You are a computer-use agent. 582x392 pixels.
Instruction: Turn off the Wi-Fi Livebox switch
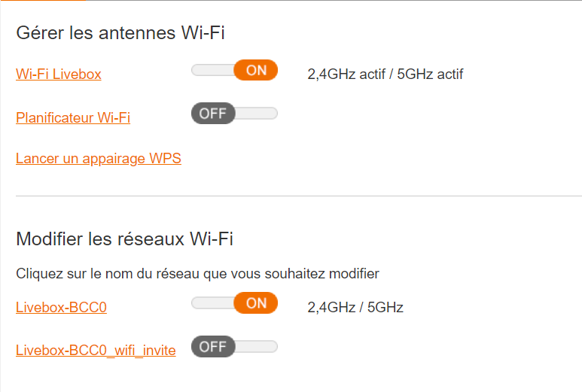tap(234, 70)
